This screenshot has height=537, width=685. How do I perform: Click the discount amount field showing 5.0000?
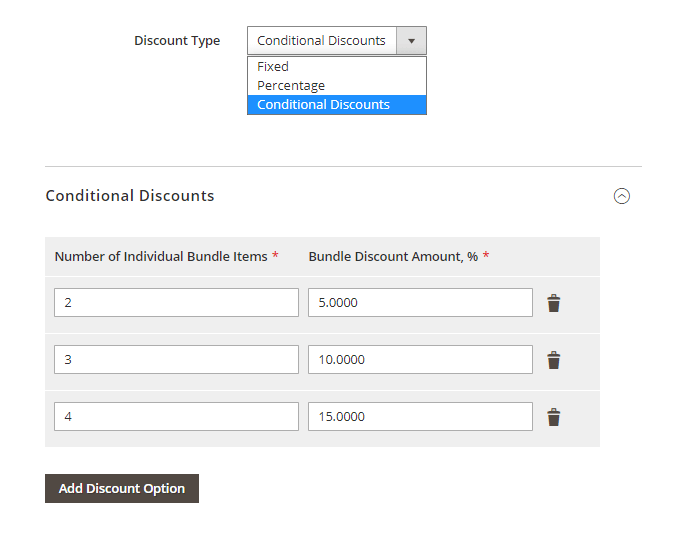click(420, 303)
